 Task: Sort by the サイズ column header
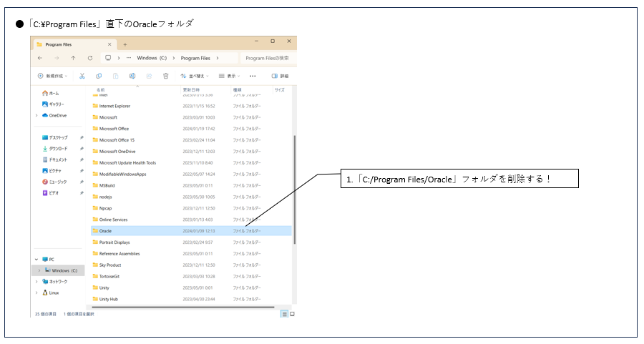[280, 89]
